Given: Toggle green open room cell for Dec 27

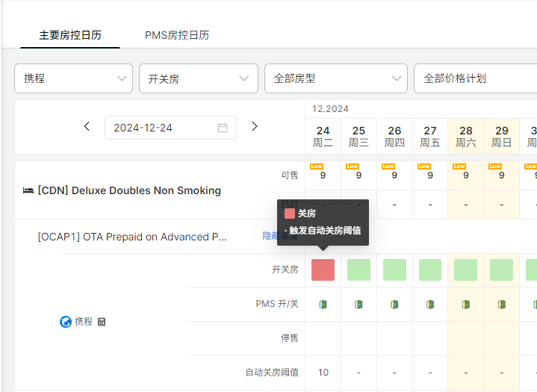Looking at the screenshot, I should tap(430, 270).
